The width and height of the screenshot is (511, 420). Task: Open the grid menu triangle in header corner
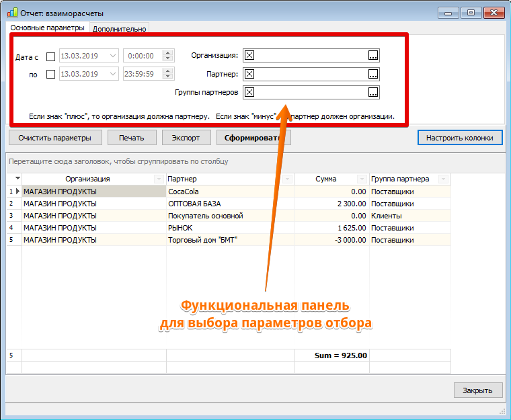click(x=17, y=178)
